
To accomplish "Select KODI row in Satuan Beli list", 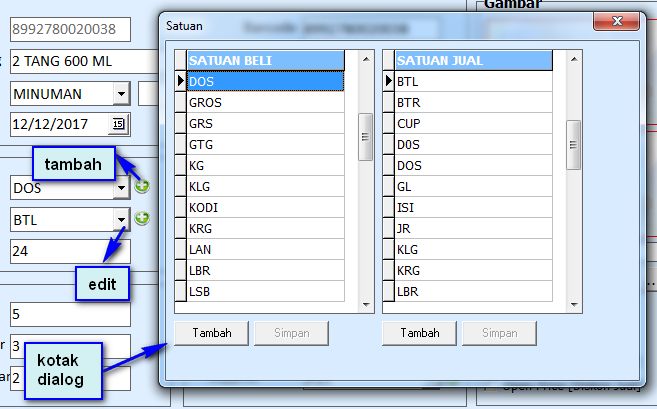I will click(265, 207).
